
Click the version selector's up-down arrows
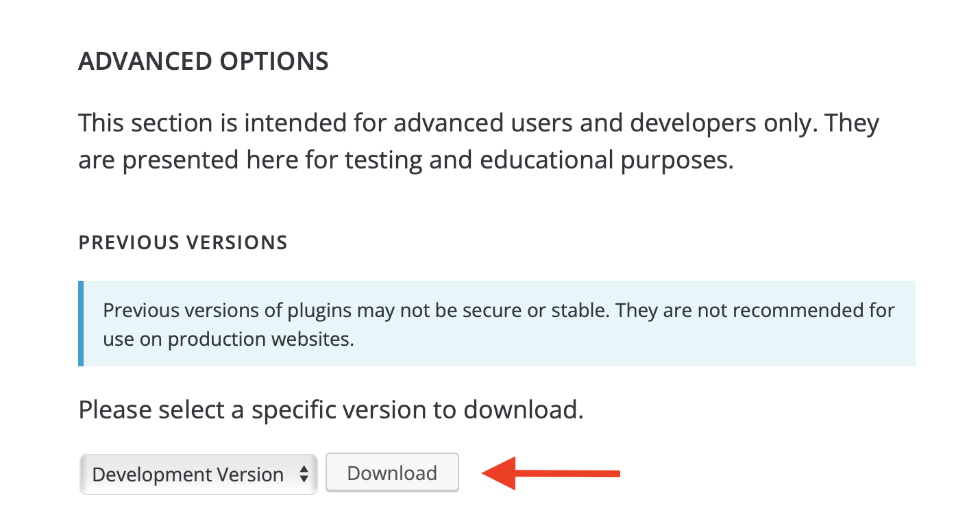[x=304, y=474]
